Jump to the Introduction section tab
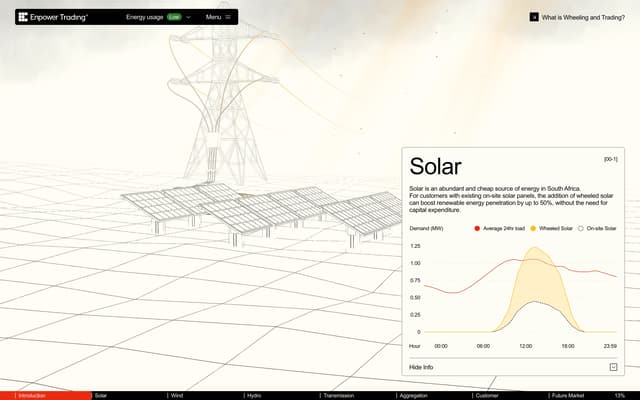The image size is (640, 400). tap(32, 396)
